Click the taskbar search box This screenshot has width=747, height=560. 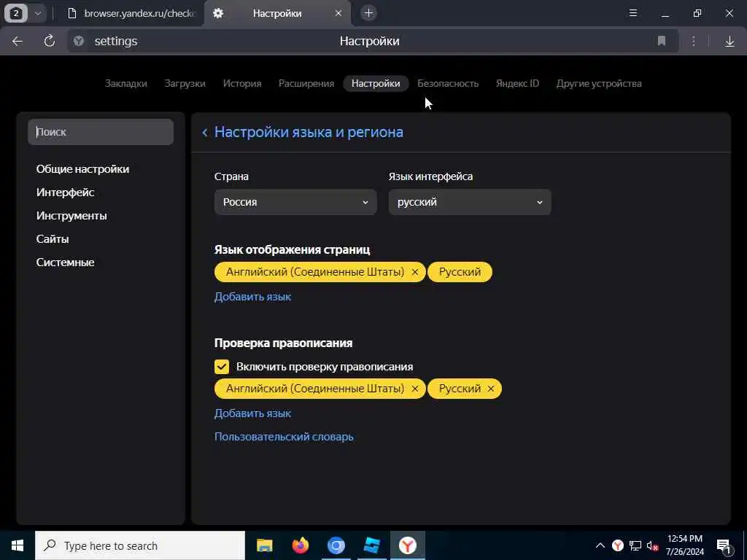pyautogui.click(x=140, y=545)
